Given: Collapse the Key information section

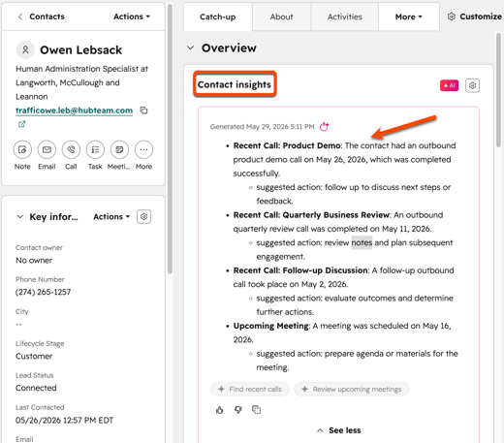Looking at the screenshot, I should coord(20,216).
